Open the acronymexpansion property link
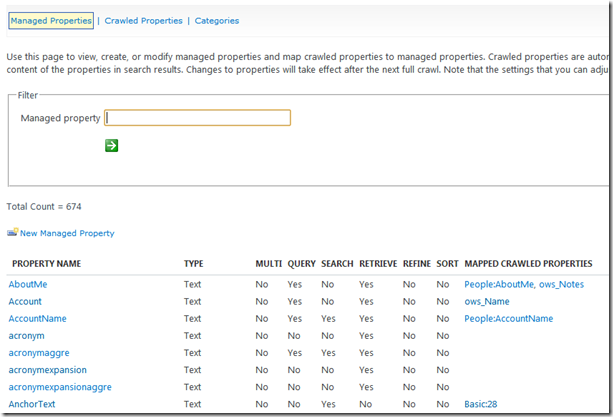613x417 pixels. 48,370
